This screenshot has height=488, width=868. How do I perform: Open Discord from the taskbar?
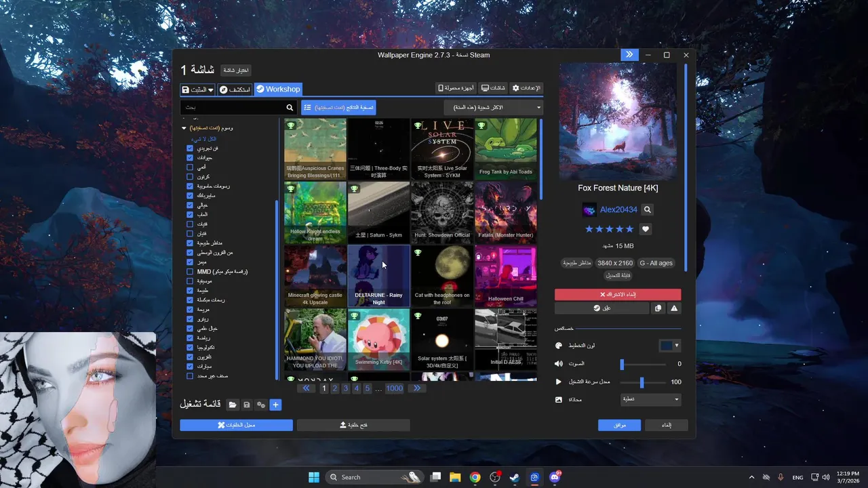555,477
